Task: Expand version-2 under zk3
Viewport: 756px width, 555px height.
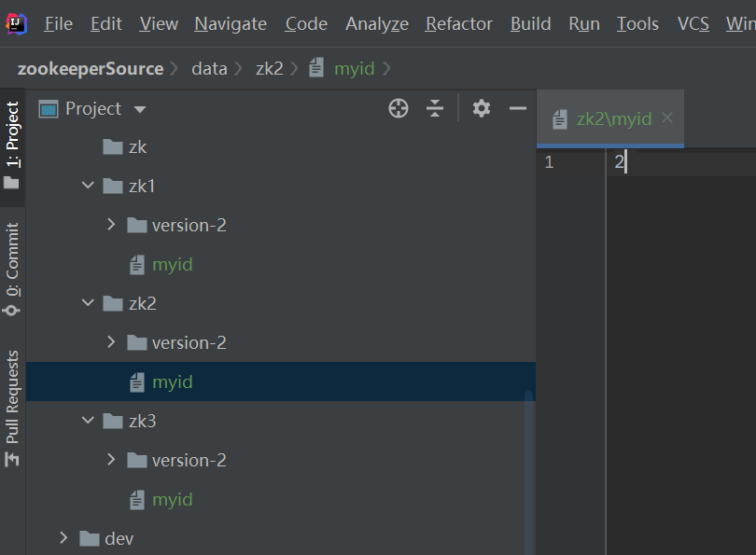Action: click(111, 460)
